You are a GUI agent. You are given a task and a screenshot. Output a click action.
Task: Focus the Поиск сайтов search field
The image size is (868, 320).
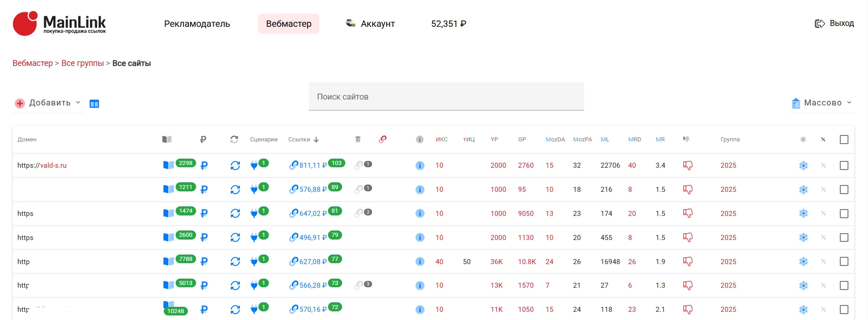click(446, 97)
